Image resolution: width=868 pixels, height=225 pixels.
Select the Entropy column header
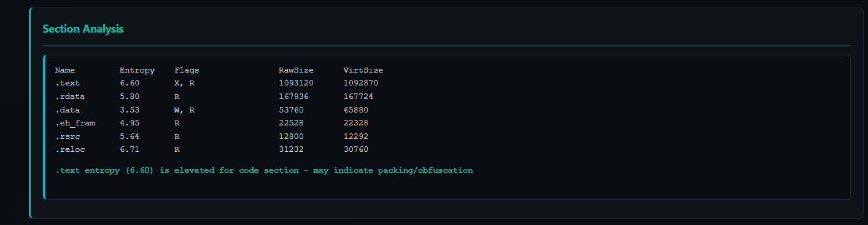pyautogui.click(x=137, y=70)
